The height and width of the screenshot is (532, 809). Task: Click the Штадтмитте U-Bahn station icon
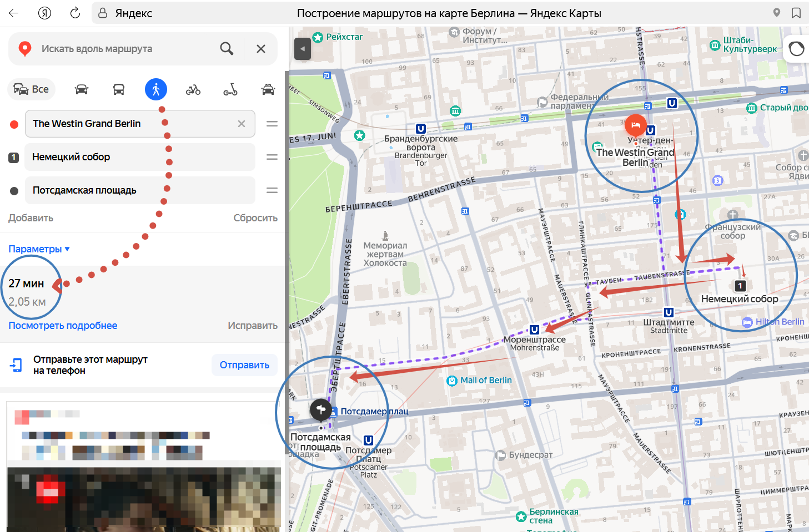pyautogui.click(x=669, y=312)
